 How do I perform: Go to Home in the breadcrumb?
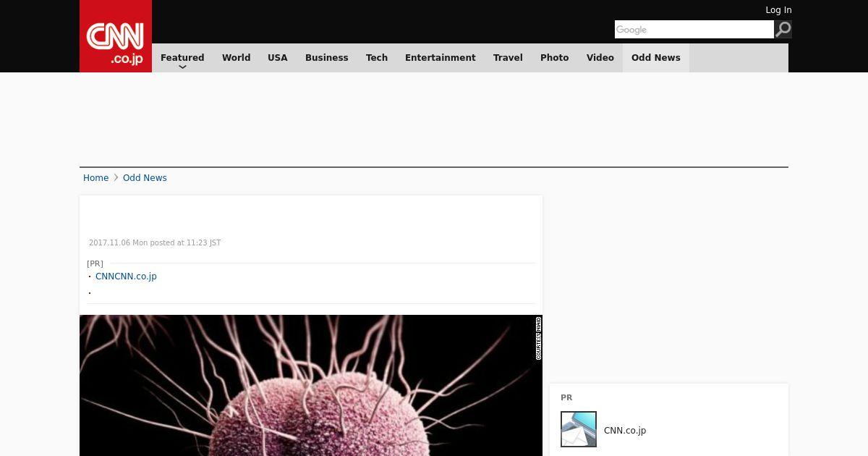95,178
